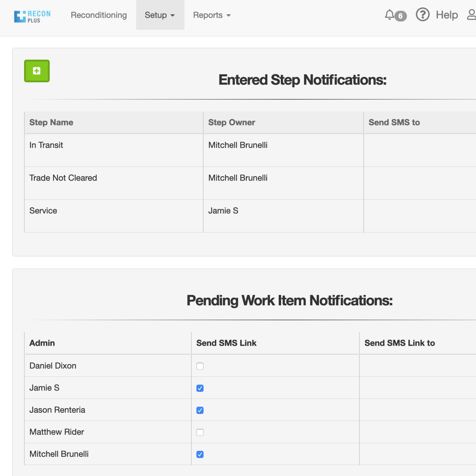Click the green add notification button
Image resolution: width=476 pixels, height=476 pixels.
(x=37, y=71)
